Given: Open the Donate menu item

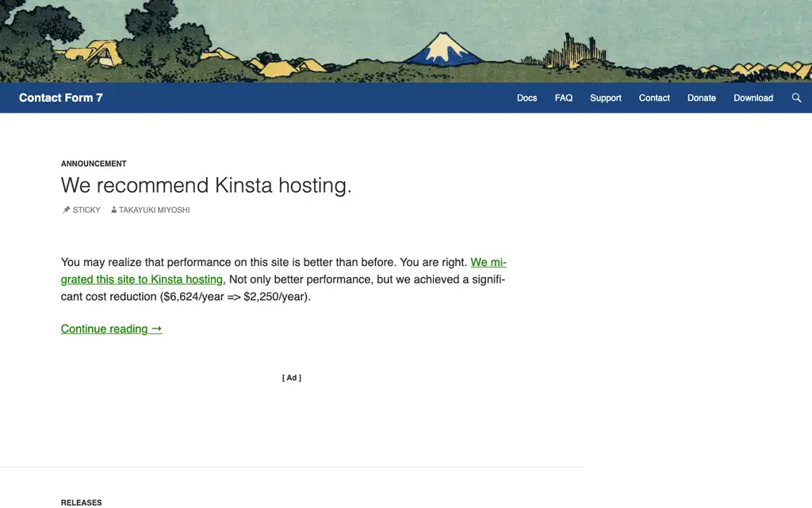Looking at the screenshot, I should tap(701, 98).
